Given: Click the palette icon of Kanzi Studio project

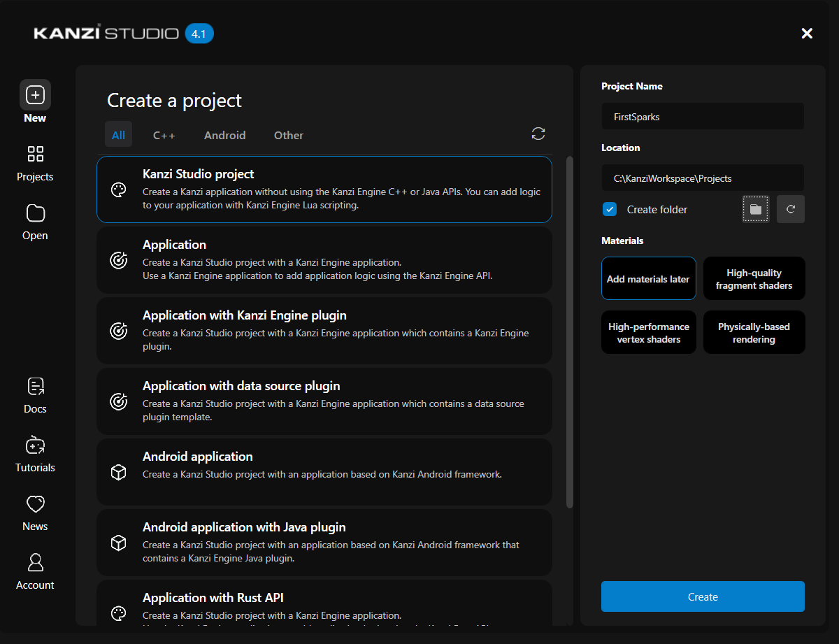Looking at the screenshot, I should coord(119,189).
